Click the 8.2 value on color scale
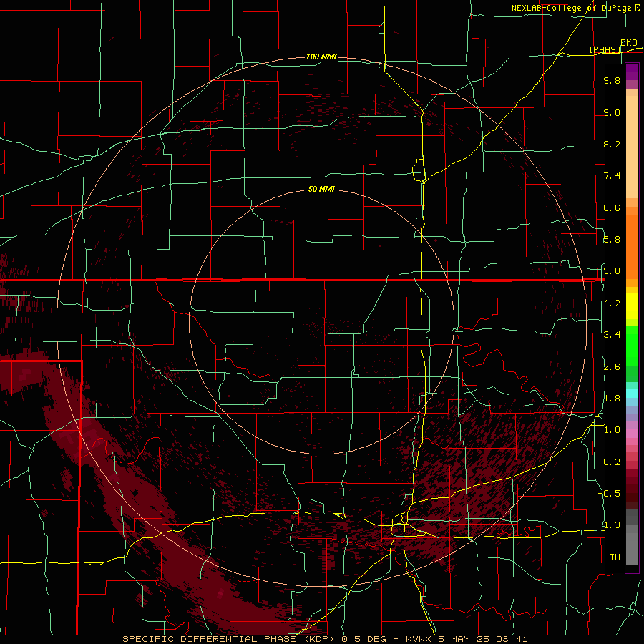644x644 pixels. [612, 144]
